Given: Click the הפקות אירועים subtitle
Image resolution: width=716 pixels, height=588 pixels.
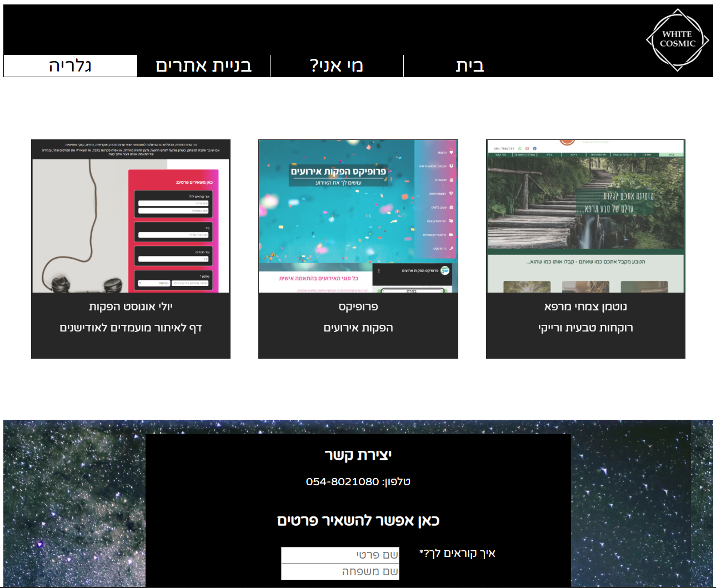Looking at the screenshot, I should [x=358, y=328].
